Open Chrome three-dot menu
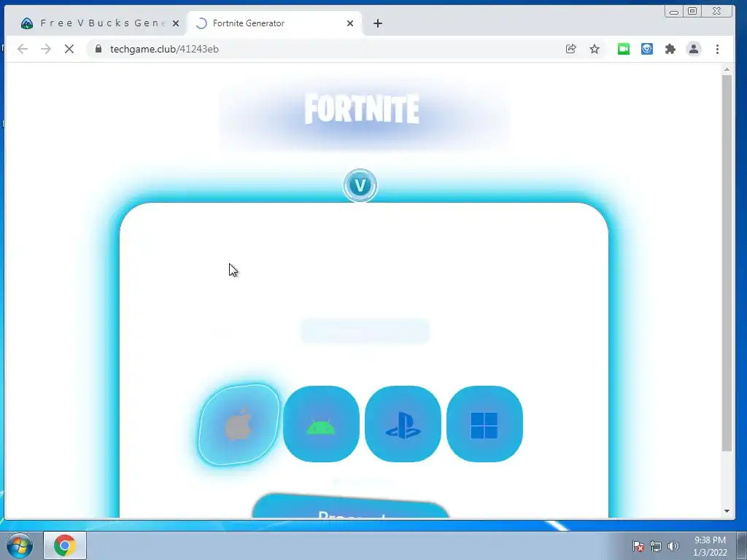This screenshot has height=560, width=747. pyautogui.click(x=717, y=49)
